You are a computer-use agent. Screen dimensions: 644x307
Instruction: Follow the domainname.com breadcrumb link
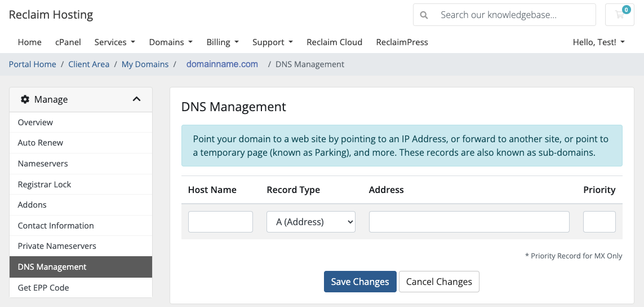coord(222,64)
